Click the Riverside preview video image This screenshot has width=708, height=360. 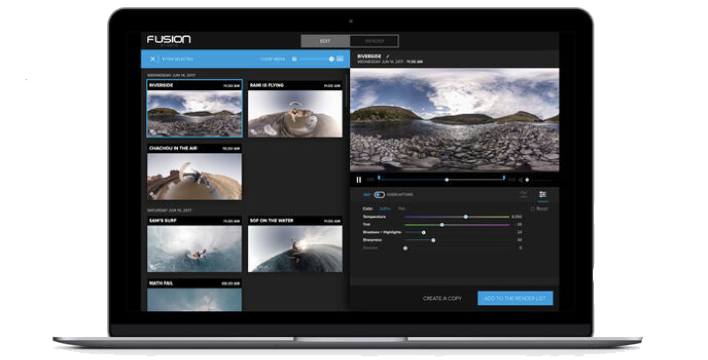click(x=455, y=120)
